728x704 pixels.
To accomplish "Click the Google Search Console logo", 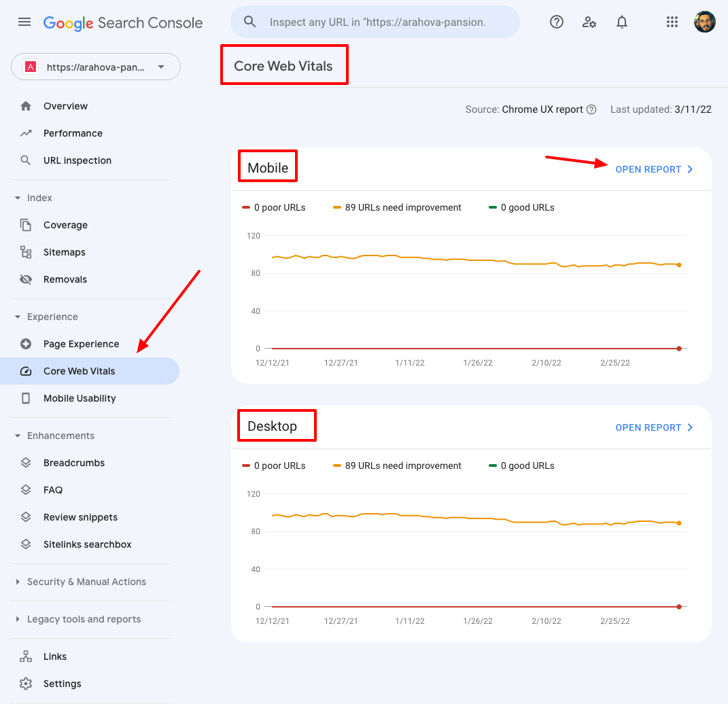I will (123, 22).
